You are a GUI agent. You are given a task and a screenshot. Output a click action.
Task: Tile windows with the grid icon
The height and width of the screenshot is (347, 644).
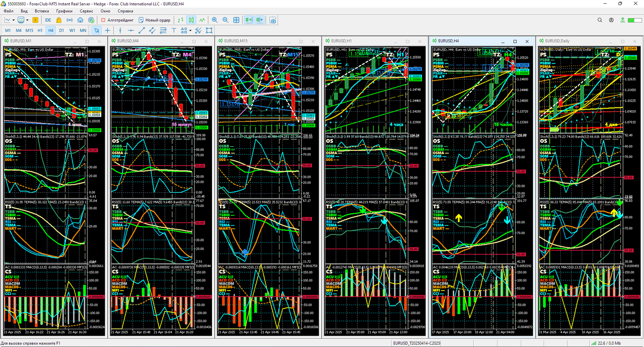pos(236,20)
